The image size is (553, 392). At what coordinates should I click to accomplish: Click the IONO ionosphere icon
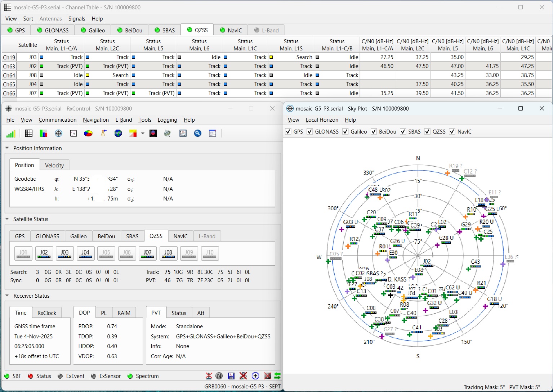[x=118, y=134]
